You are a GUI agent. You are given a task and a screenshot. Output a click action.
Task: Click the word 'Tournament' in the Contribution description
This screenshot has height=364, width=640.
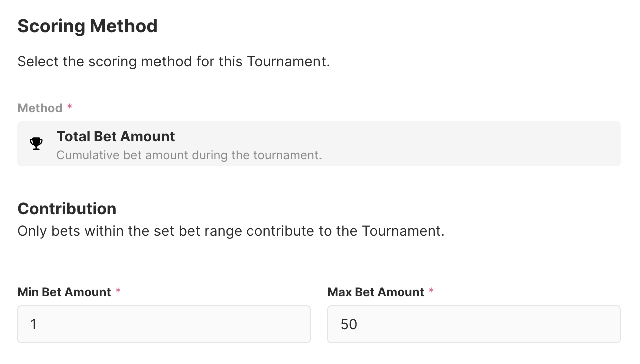(x=401, y=231)
